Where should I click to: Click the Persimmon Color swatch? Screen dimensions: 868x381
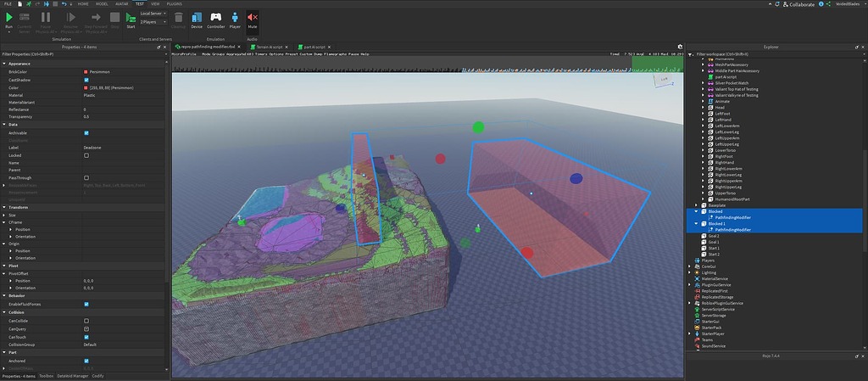click(x=86, y=88)
